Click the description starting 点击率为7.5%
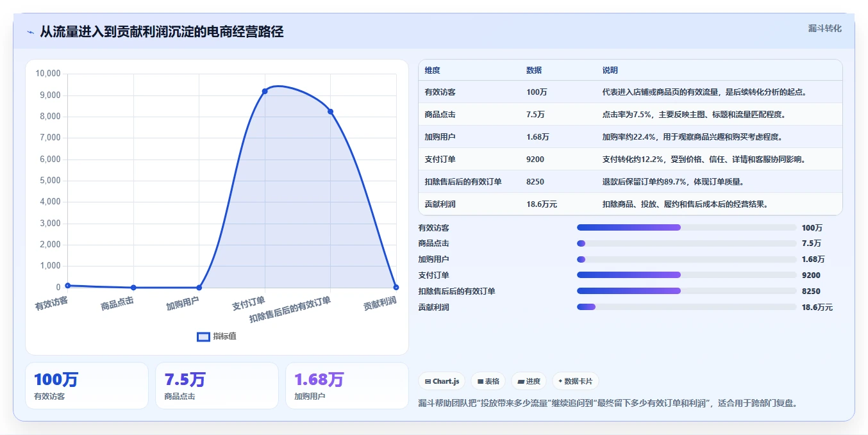Viewport: 868px width, 435px height. click(x=694, y=115)
